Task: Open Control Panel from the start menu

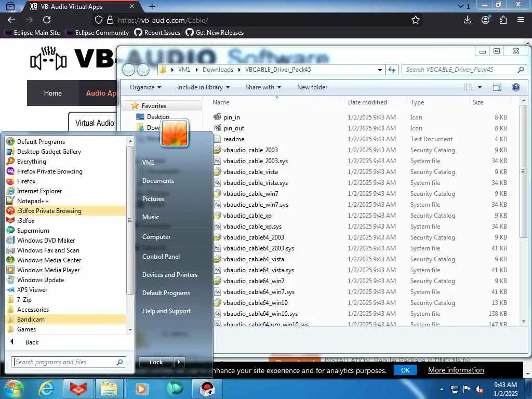Action: point(161,256)
